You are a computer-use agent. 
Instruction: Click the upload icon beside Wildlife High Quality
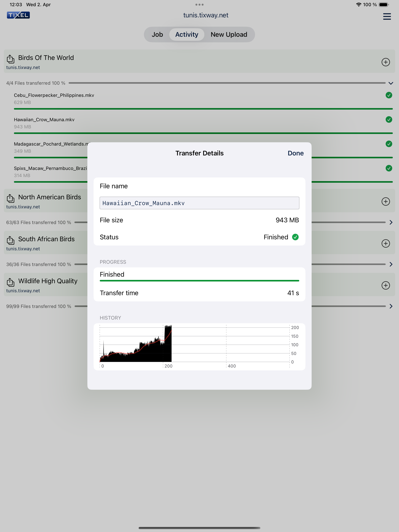point(10,282)
